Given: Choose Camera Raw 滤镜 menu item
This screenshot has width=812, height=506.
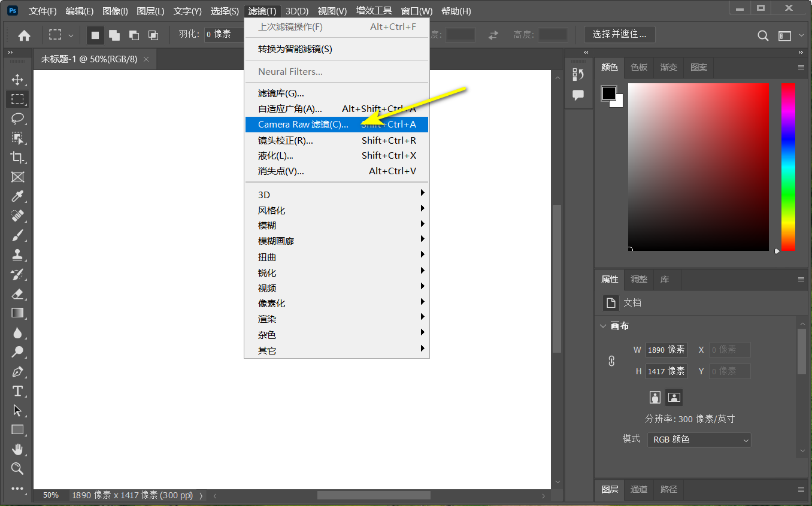Looking at the screenshot, I should tap(337, 125).
